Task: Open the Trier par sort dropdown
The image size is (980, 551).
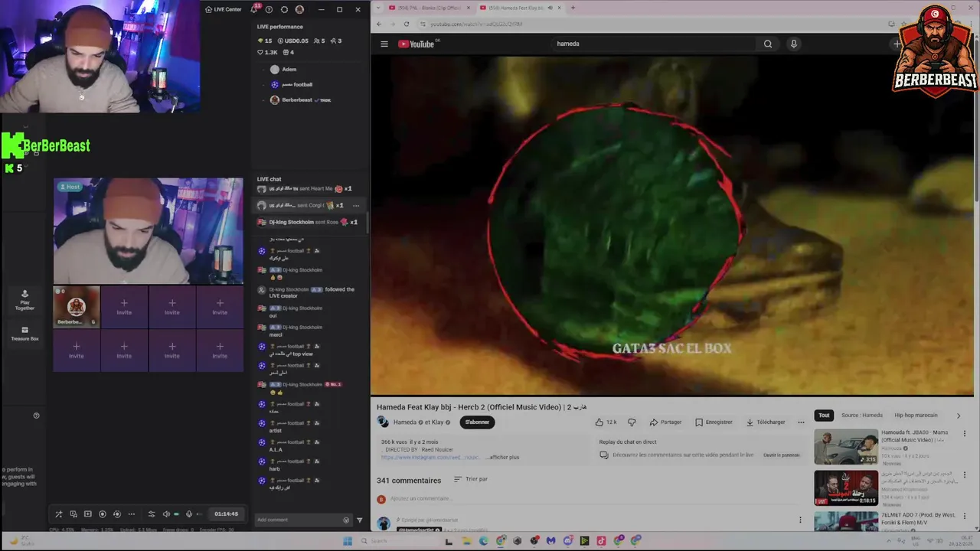Action: click(x=471, y=479)
